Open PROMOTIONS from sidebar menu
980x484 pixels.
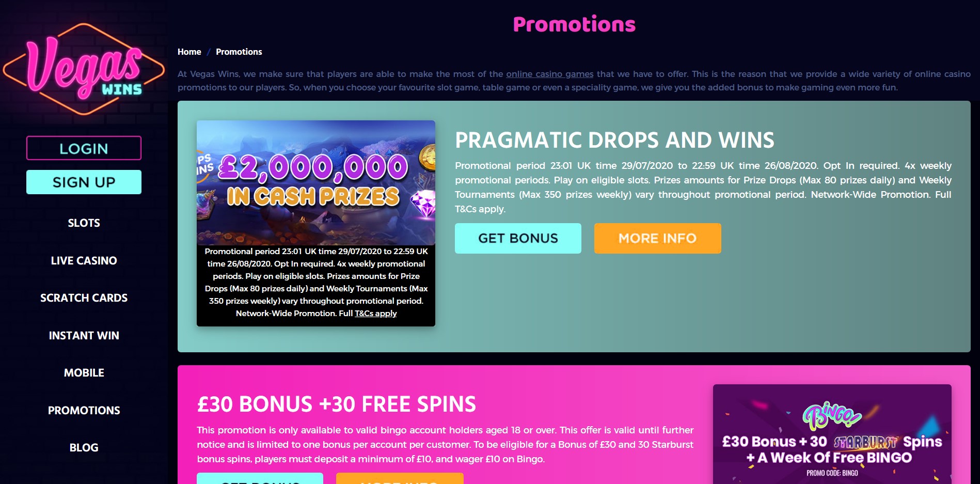click(x=84, y=411)
